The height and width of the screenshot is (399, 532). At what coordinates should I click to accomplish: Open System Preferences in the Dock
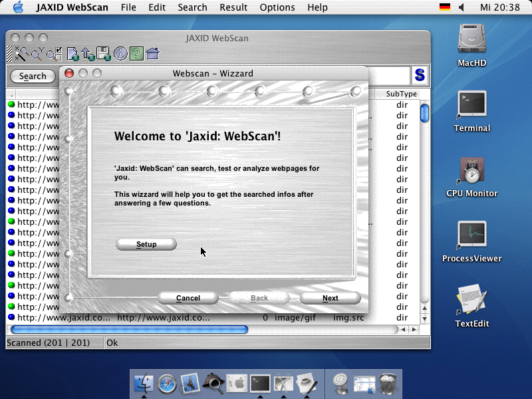[237, 384]
